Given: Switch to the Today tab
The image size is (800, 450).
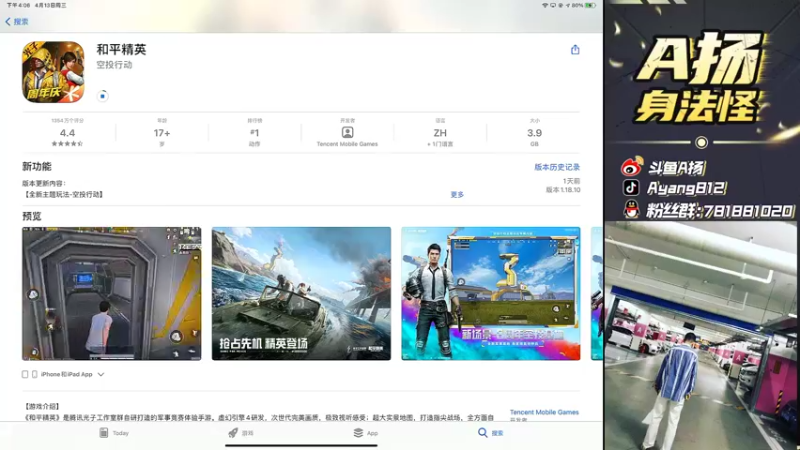Looking at the screenshot, I should [x=114, y=433].
